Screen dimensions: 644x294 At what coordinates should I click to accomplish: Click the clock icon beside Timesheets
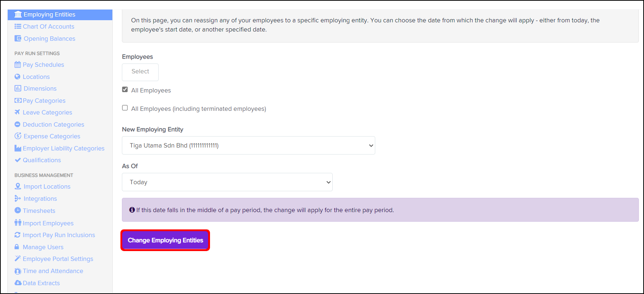[x=18, y=210]
